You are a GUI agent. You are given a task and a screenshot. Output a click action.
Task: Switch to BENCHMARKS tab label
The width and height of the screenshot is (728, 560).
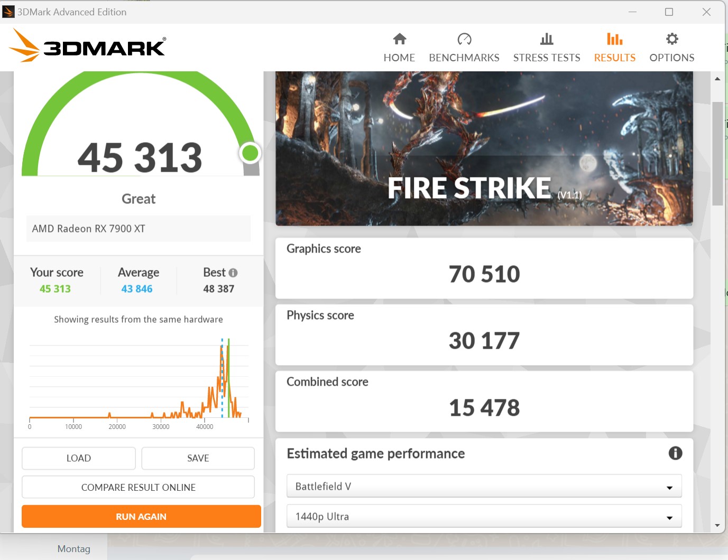pyautogui.click(x=464, y=58)
